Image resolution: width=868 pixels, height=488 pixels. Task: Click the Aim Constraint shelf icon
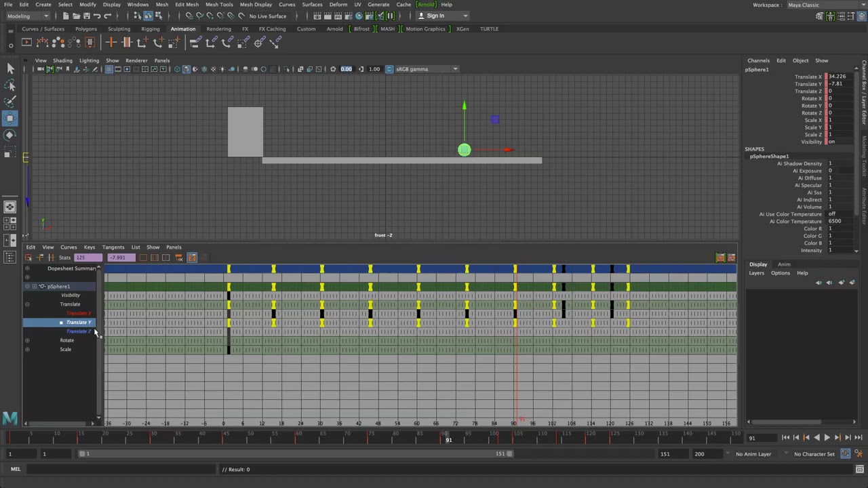tap(260, 43)
